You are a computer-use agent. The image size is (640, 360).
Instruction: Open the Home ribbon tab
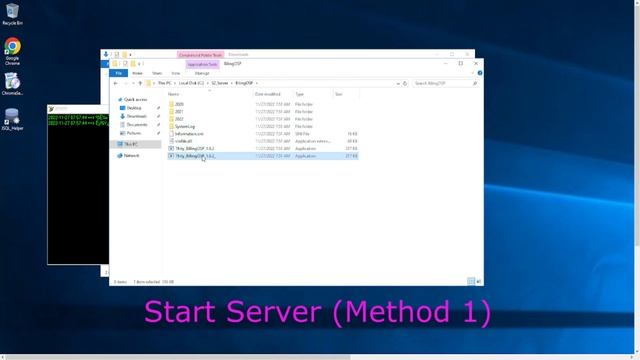click(x=137, y=73)
